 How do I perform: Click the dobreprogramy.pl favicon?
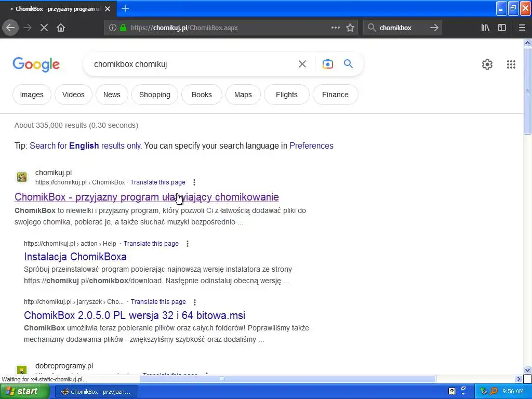(22, 370)
